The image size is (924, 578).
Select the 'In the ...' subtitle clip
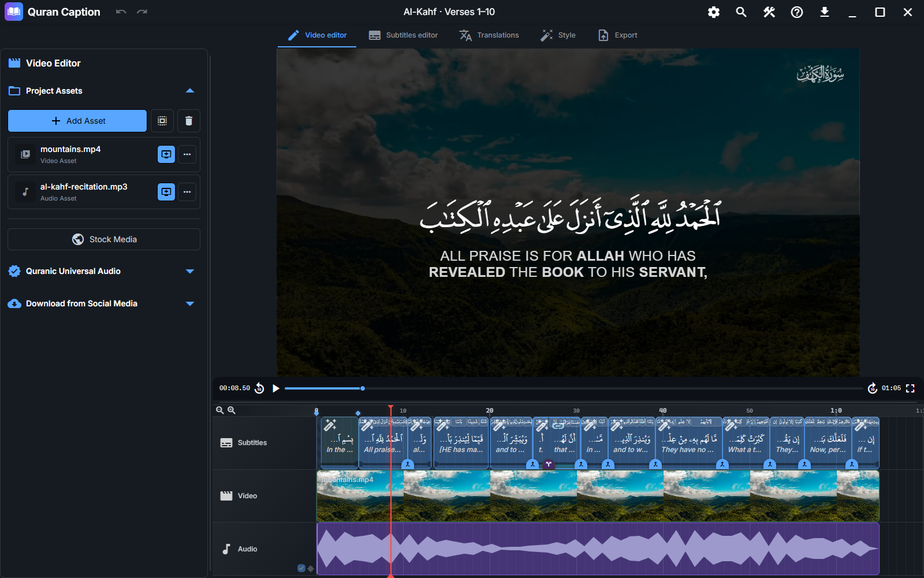(x=340, y=443)
